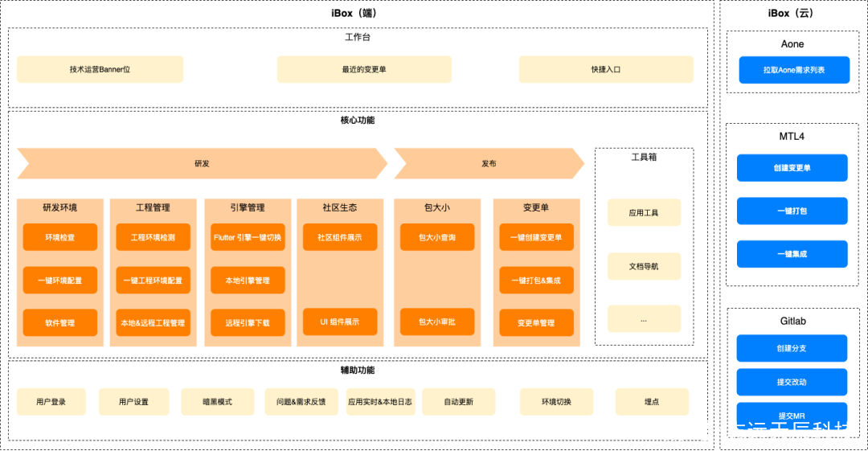Image resolution: width=868 pixels, height=455 pixels.
Task: Click the blue 创建变更单 box under MTL4
Action: point(792,168)
